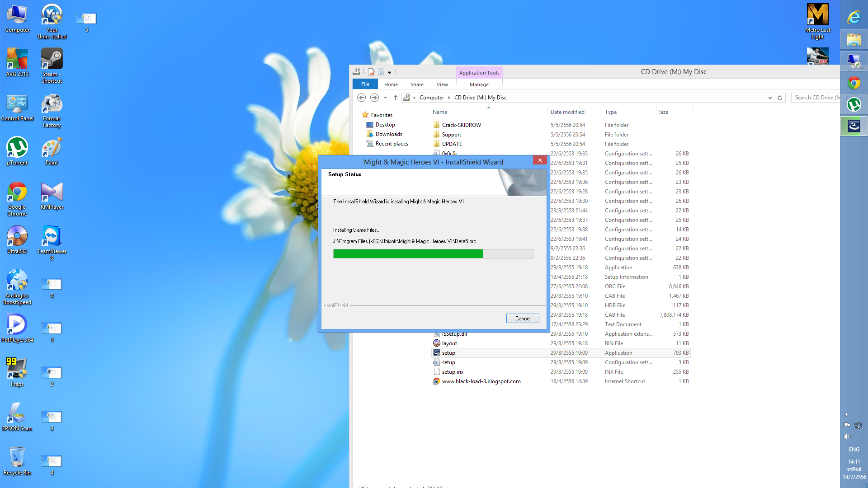
Task: Click the Search CD Drive field
Action: (x=815, y=98)
